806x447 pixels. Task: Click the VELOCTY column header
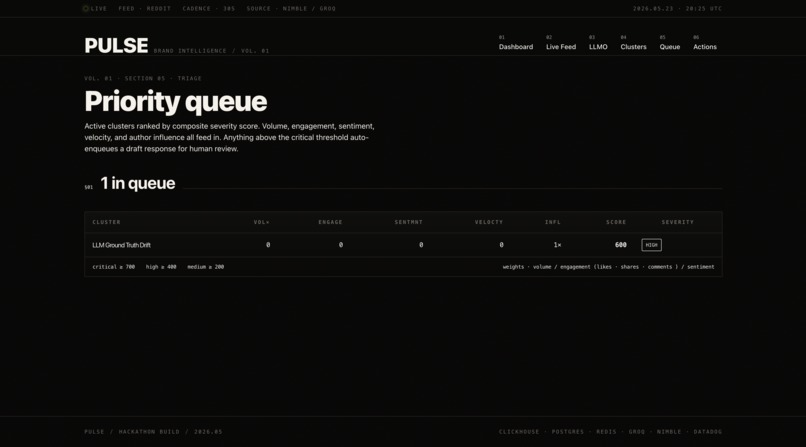click(489, 222)
